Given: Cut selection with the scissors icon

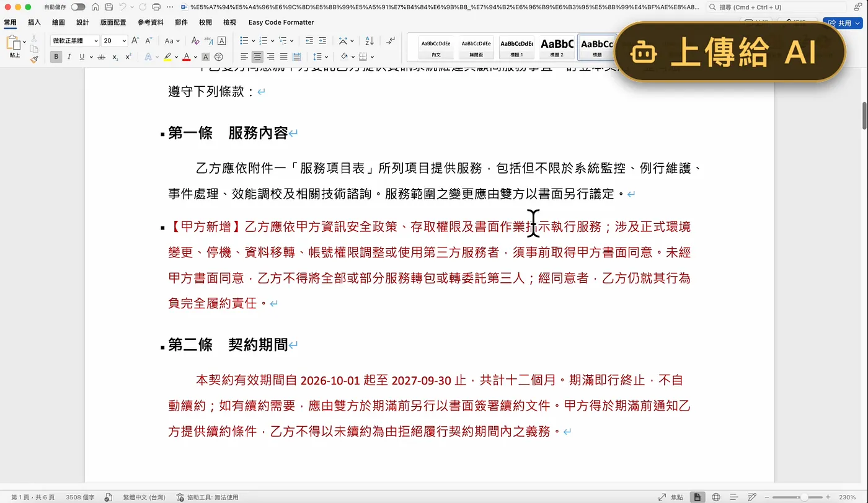Looking at the screenshot, I should 34,38.
